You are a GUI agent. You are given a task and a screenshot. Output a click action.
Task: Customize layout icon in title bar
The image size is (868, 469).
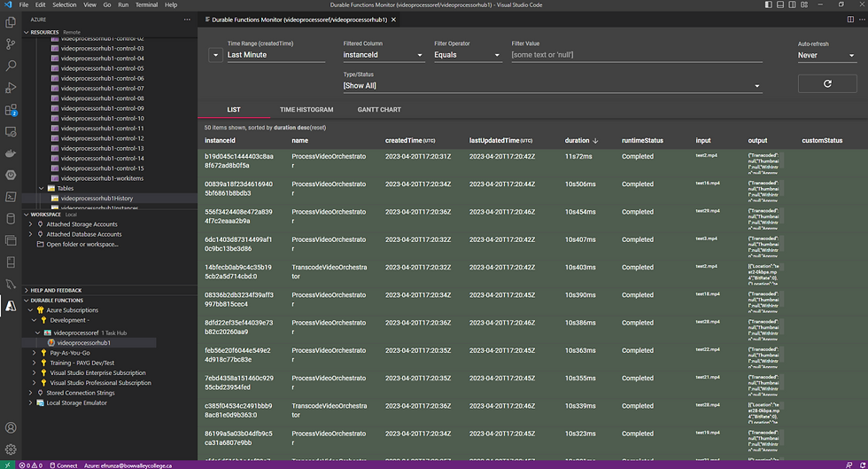pyautogui.click(x=804, y=4)
